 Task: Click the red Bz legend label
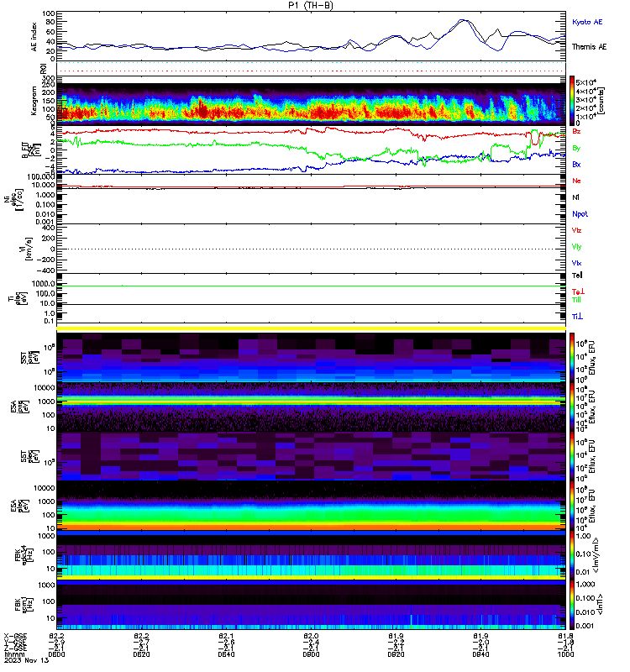(576, 131)
